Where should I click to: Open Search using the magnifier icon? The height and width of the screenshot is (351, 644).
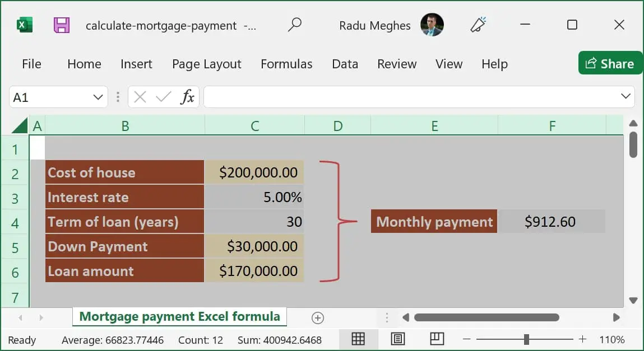[295, 25]
